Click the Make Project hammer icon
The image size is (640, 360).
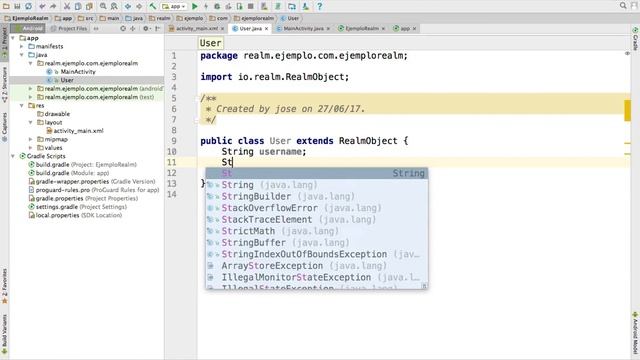pyautogui.click(x=153, y=6)
